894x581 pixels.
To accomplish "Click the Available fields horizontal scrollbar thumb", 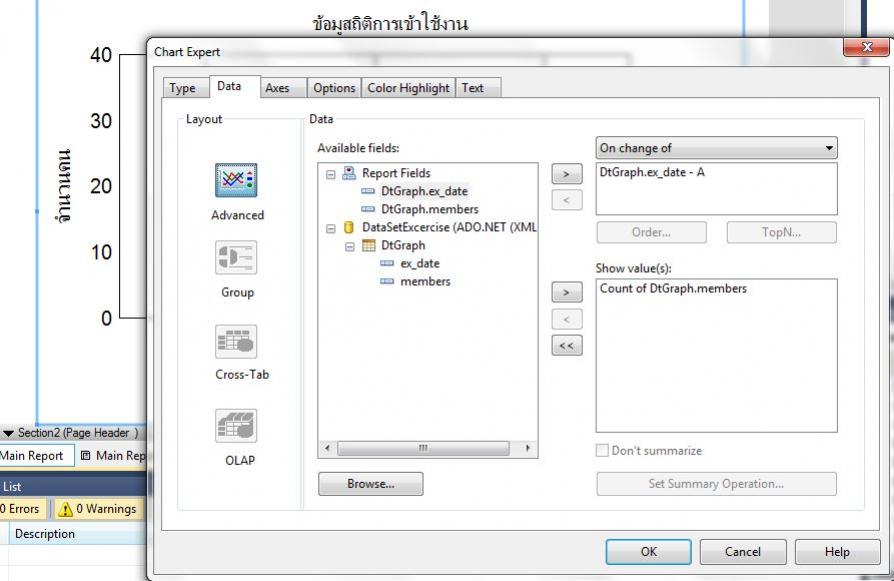I will (x=423, y=448).
